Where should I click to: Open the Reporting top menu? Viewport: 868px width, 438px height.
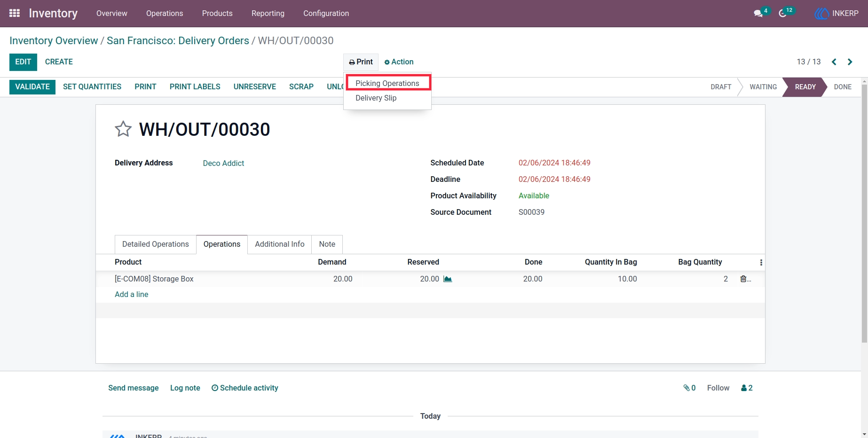tap(268, 13)
